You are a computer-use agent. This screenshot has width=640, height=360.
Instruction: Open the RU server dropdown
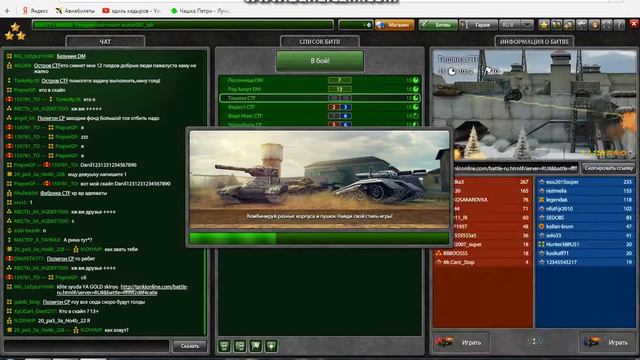516,25
